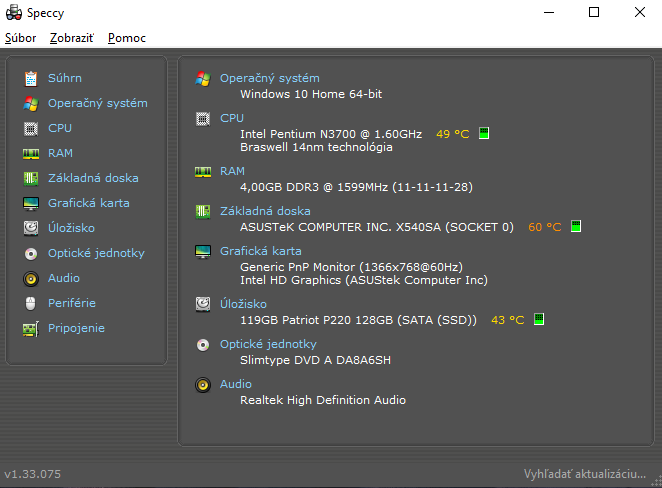Click the Pripojenie network icon in sidebar
The height and width of the screenshot is (488, 662).
pyautogui.click(x=31, y=328)
